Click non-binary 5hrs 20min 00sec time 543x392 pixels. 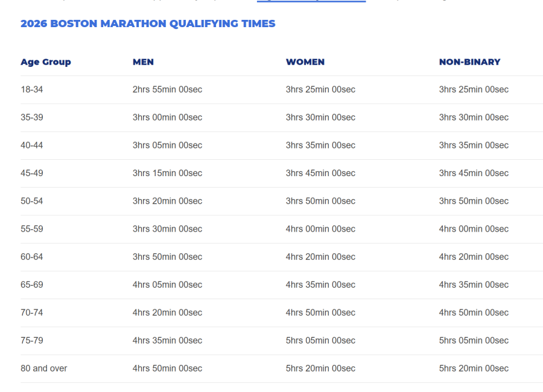pyautogui.click(x=474, y=368)
